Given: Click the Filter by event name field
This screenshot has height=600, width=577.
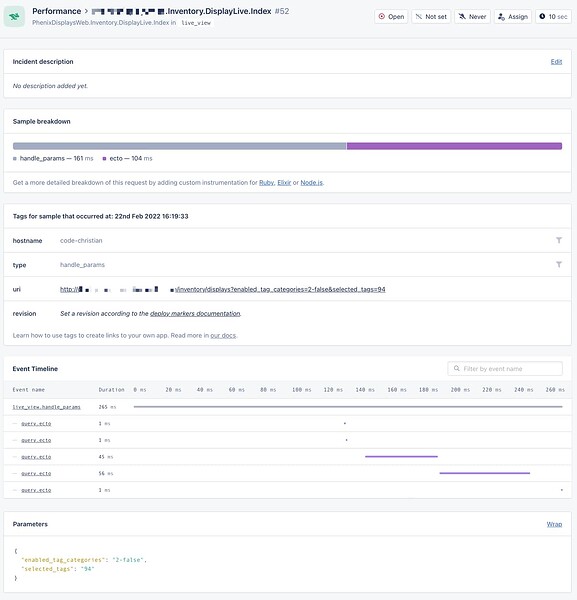Looking at the screenshot, I should (505, 368).
